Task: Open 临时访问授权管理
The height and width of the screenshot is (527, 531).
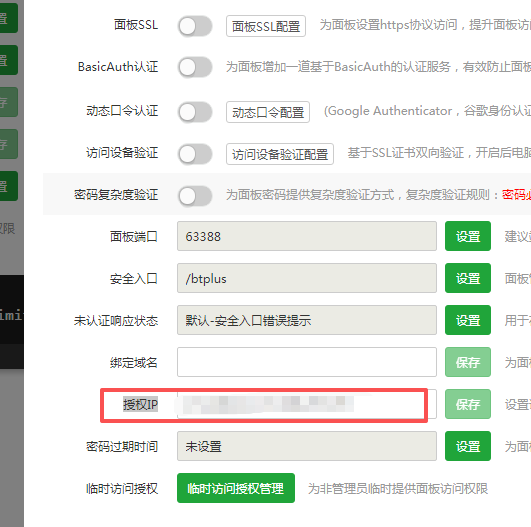Action: click(236, 488)
